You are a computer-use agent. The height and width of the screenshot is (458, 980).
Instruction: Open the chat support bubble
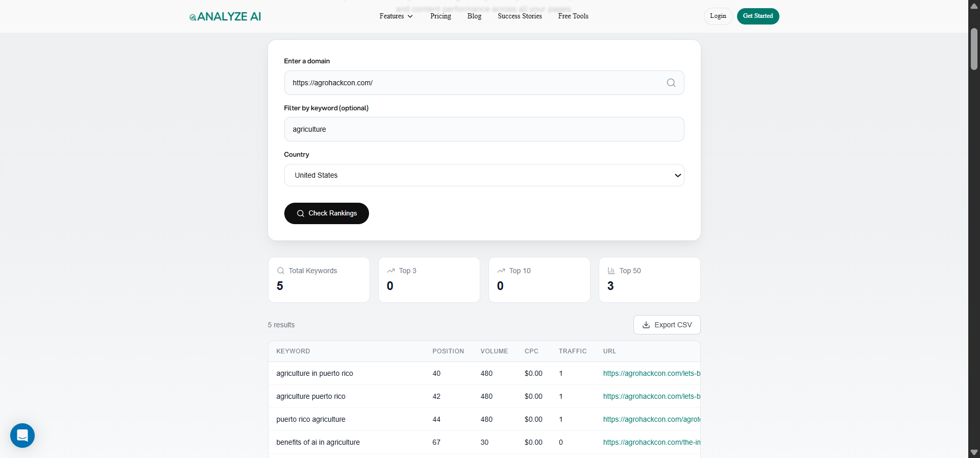pyautogui.click(x=22, y=436)
